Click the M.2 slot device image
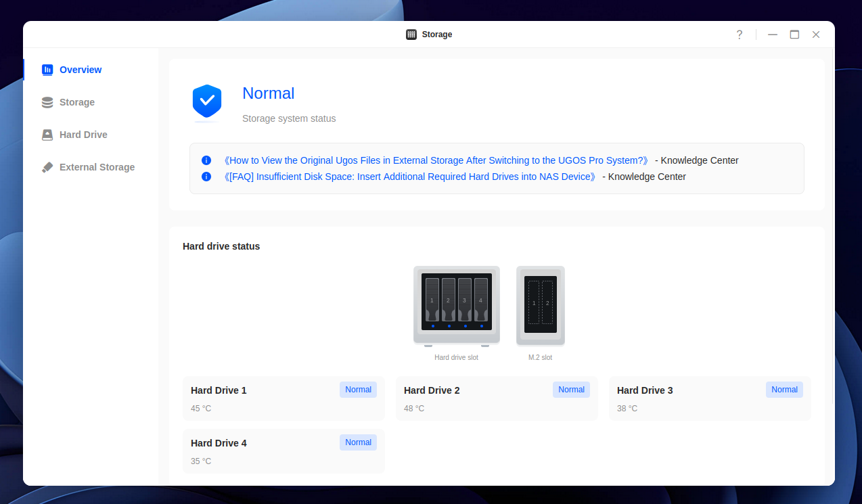The width and height of the screenshot is (862, 504). point(540,305)
